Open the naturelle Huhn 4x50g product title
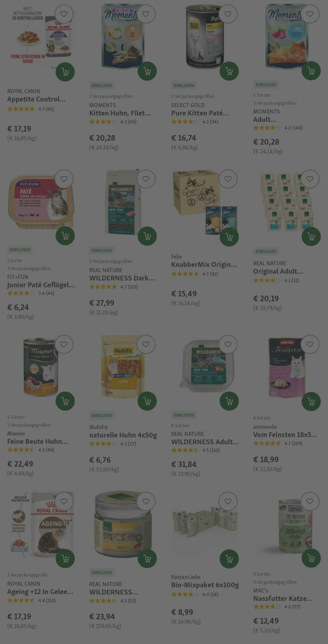The width and height of the screenshot is (328, 644). click(x=123, y=435)
